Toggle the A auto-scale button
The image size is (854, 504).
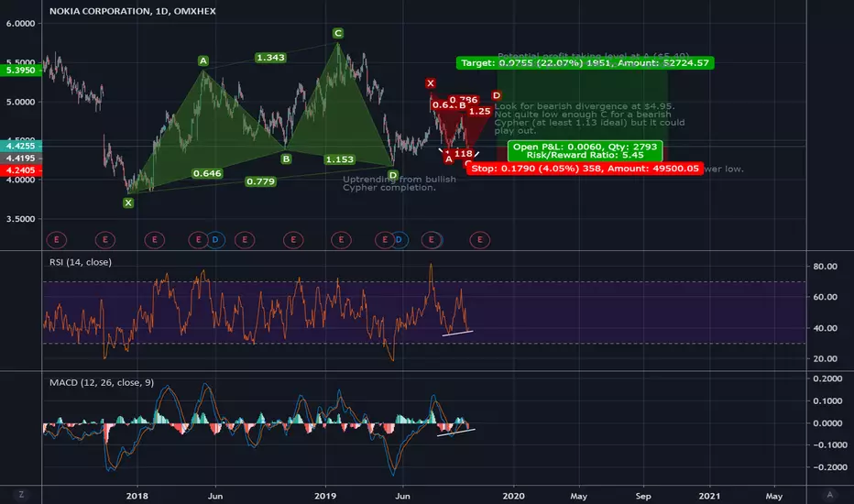coord(829,495)
